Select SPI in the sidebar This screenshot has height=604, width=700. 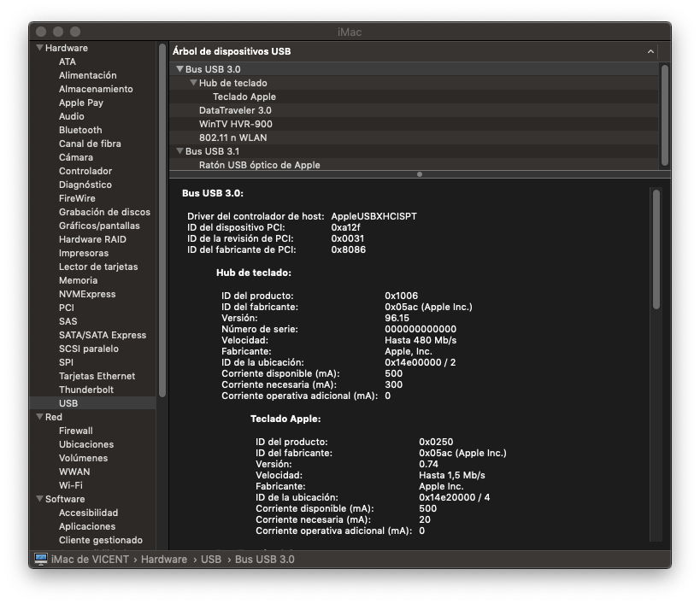point(66,363)
